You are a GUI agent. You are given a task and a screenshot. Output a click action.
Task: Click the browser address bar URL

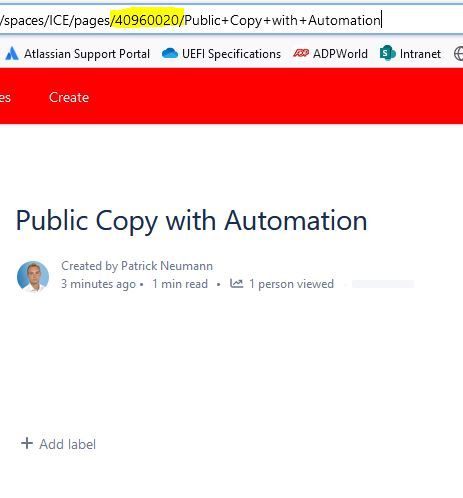(191, 20)
